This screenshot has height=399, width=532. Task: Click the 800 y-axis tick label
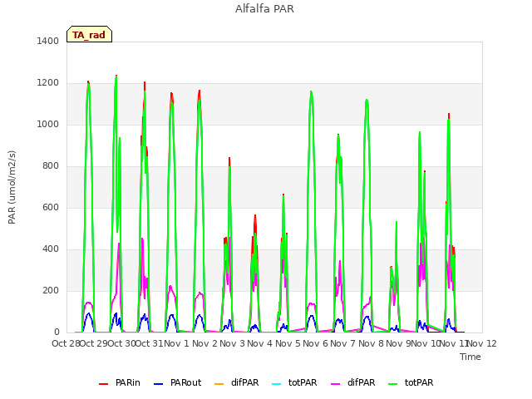(51, 166)
